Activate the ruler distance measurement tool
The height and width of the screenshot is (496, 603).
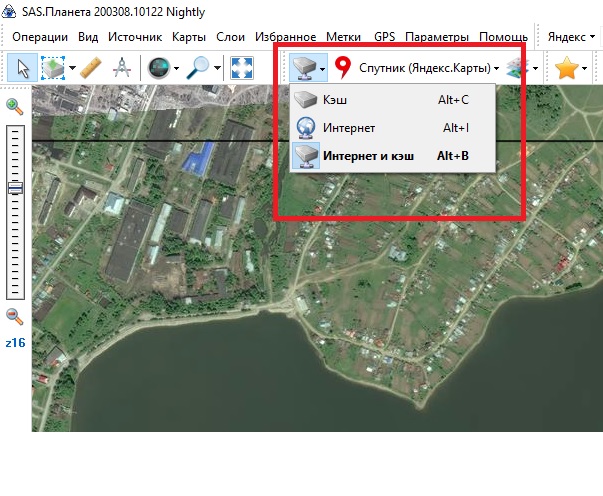pyautogui.click(x=92, y=68)
